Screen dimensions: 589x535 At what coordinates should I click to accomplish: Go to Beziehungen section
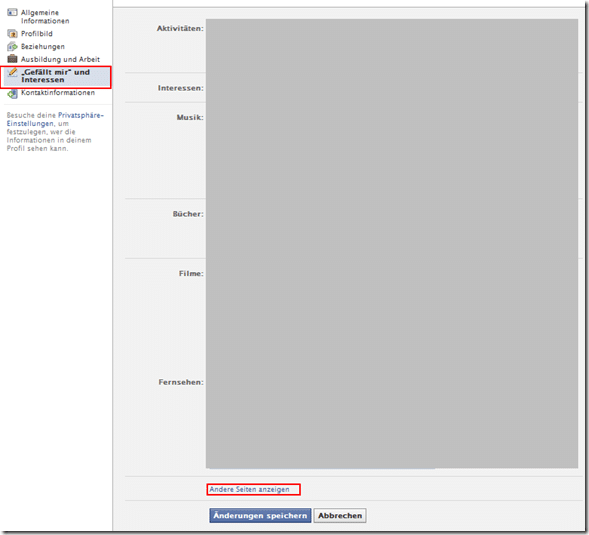coord(43,47)
